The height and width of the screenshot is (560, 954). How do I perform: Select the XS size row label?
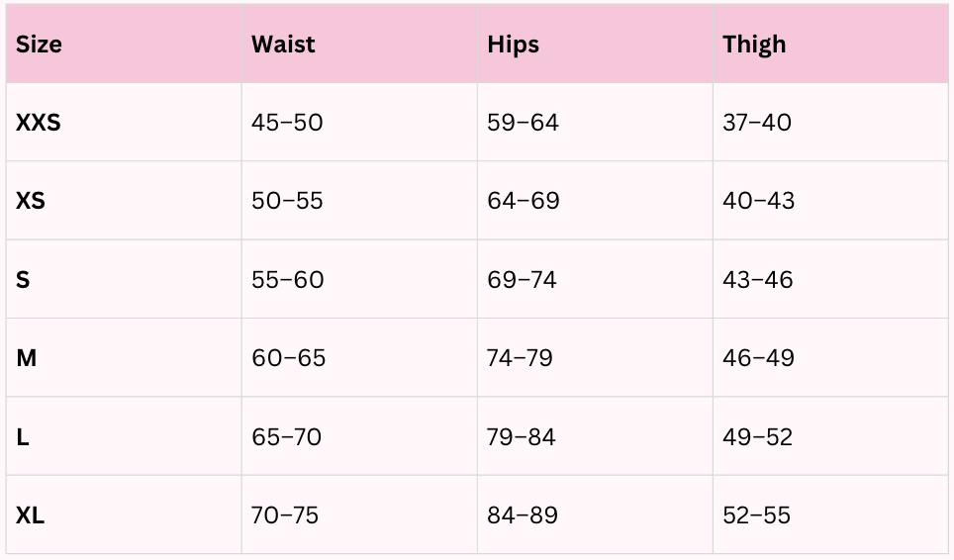(31, 201)
